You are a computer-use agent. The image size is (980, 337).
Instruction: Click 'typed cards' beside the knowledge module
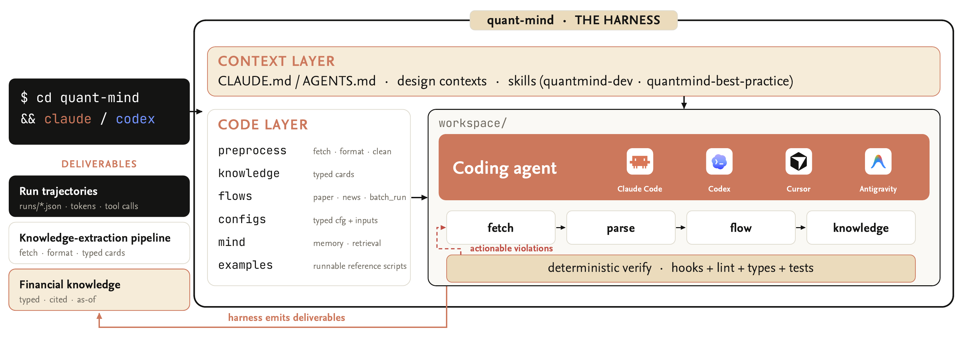coord(333,174)
